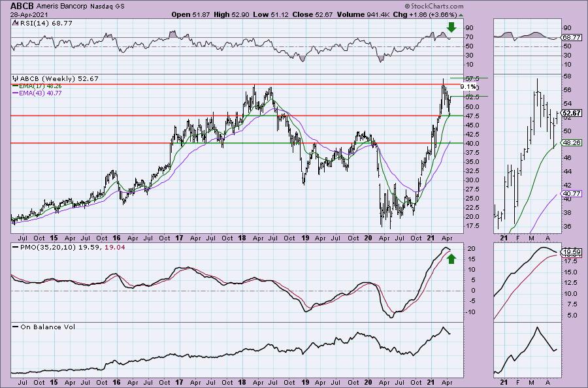Click the 40.0 level on main price axis
The width and height of the screenshot is (588, 388).
point(472,143)
